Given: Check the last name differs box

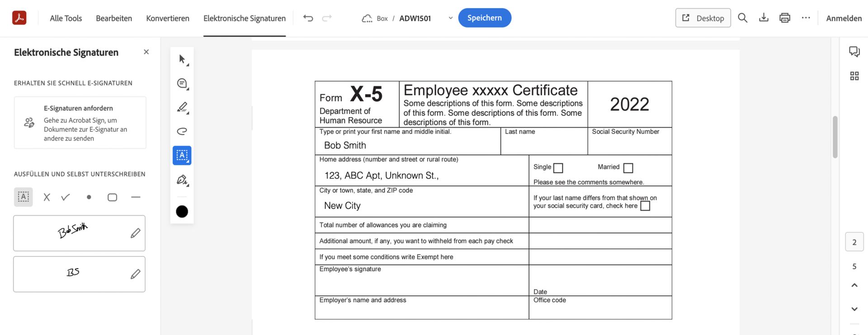Looking at the screenshot, I should 645,206.
